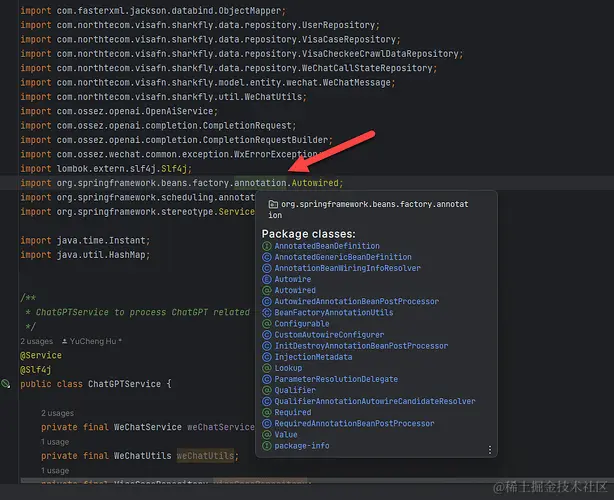Click the icon beside package-info
Image resolution: width=614 pixels, height=500 pixels.
[x=267, y=446]
